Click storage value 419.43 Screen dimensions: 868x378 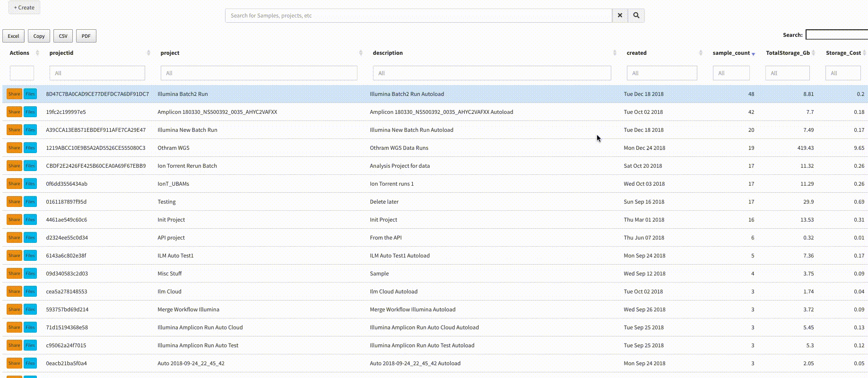click(806, 148)
